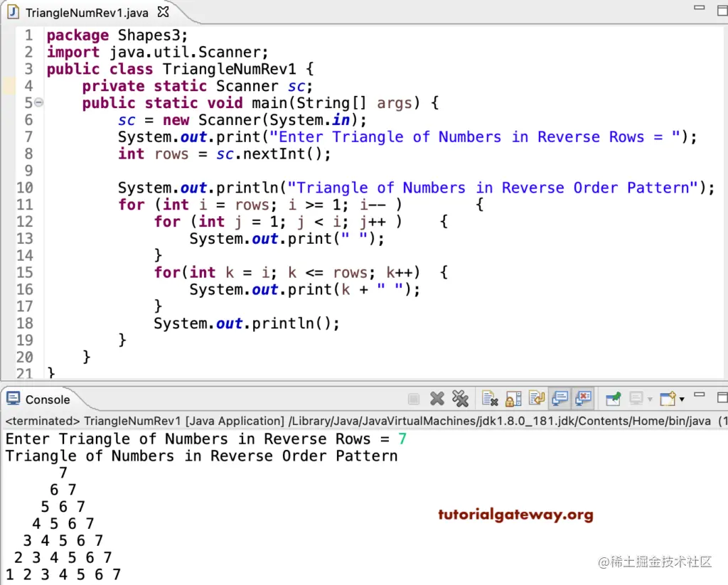
Task: Open the Display Selected Console dropdown arrow
Action: point(650,399)
